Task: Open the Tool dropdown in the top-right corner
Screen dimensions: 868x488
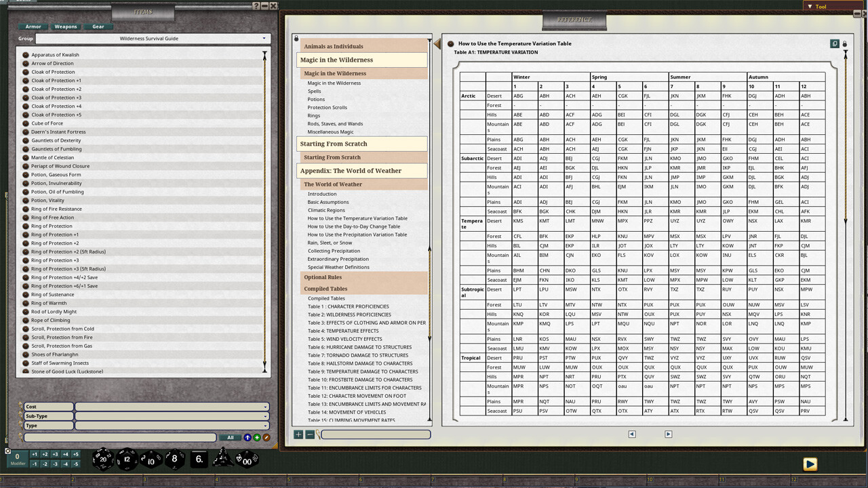Action: pos(821,6)
